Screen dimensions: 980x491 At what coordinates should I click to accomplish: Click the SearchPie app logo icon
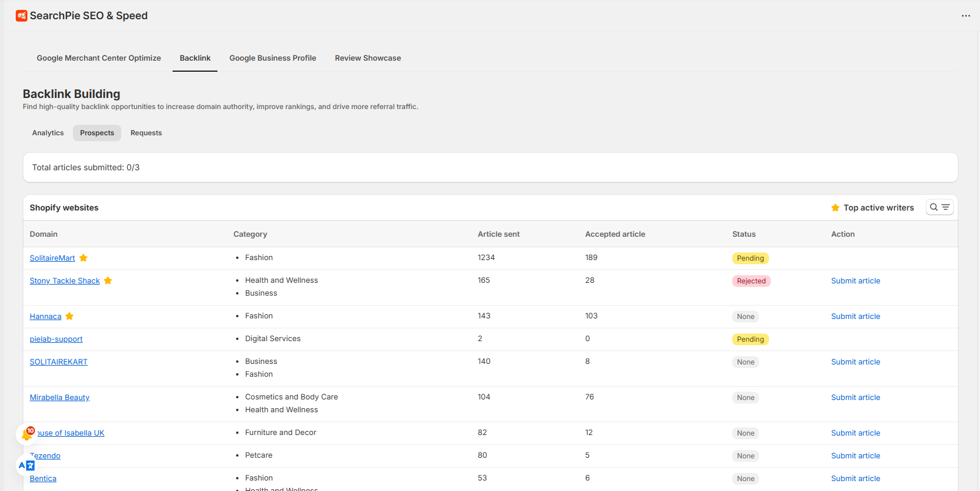pos(22,16)
